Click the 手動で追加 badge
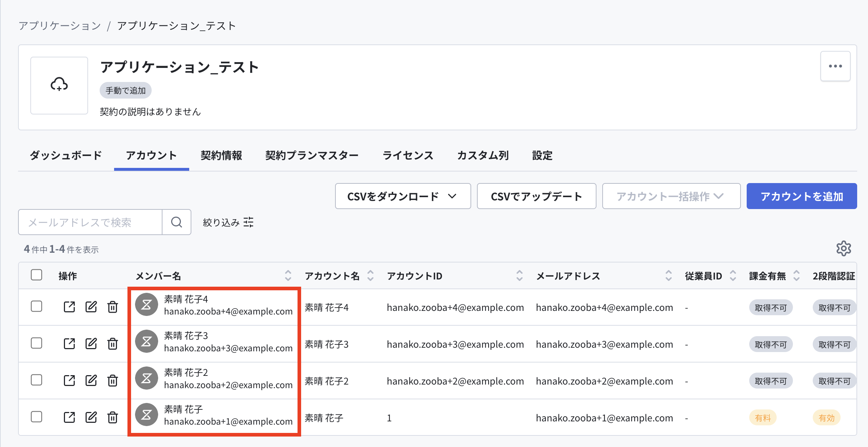This screenshot has width=868, height=447. 126,90
